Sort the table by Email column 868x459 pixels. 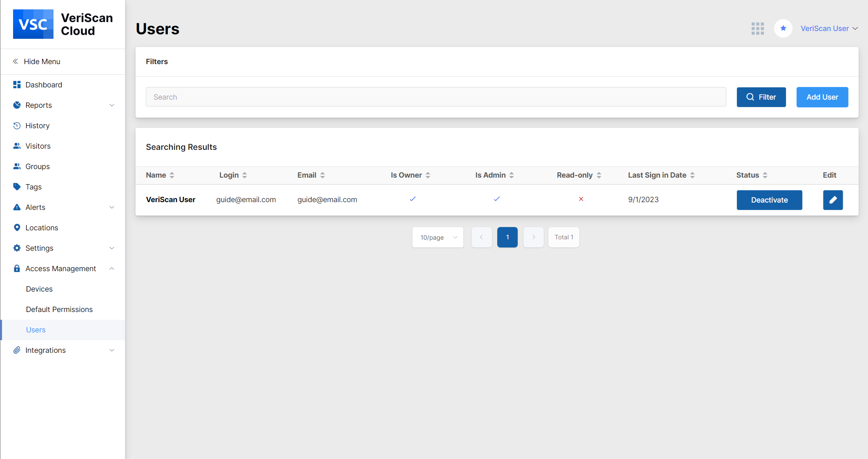[x=323, y=175]
